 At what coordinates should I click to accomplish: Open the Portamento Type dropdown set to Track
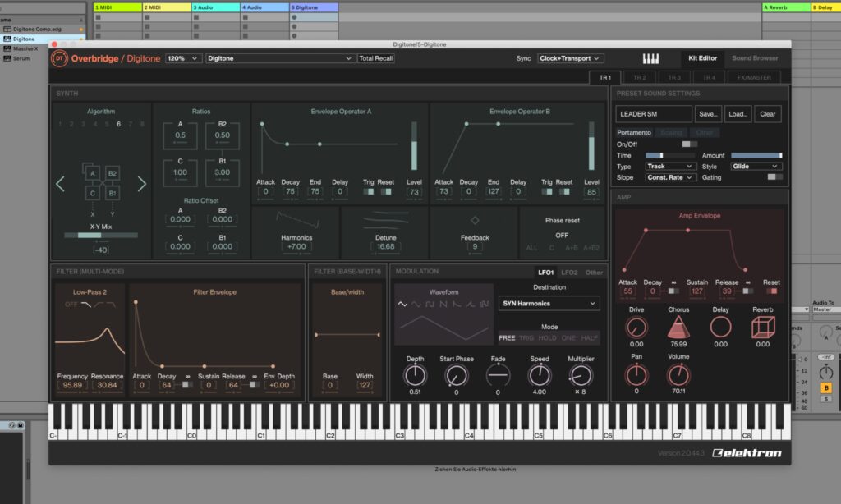(x=670, y=167)
